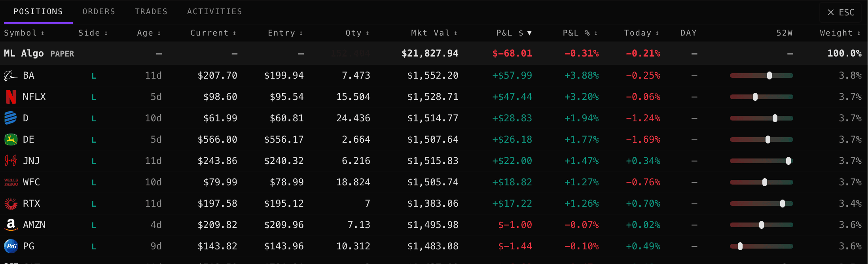Open the Activities tab
Viewport: 868px width, 264px height.
214,11
